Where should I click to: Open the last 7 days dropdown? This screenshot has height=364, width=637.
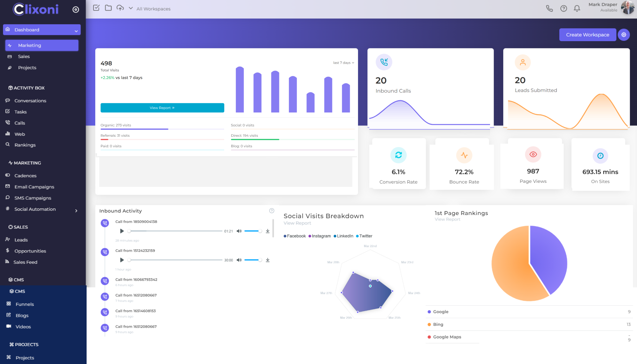343,63
